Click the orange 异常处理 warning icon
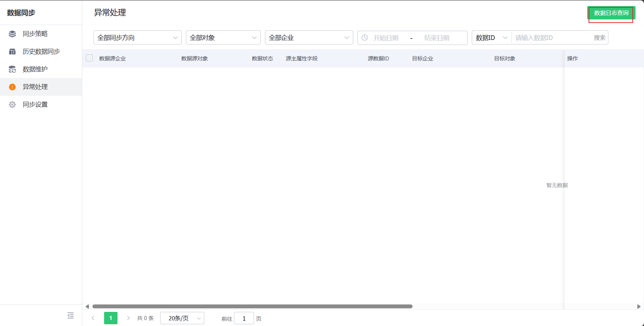Viewport: 644px width, 326px height. [x=12, y=87]
